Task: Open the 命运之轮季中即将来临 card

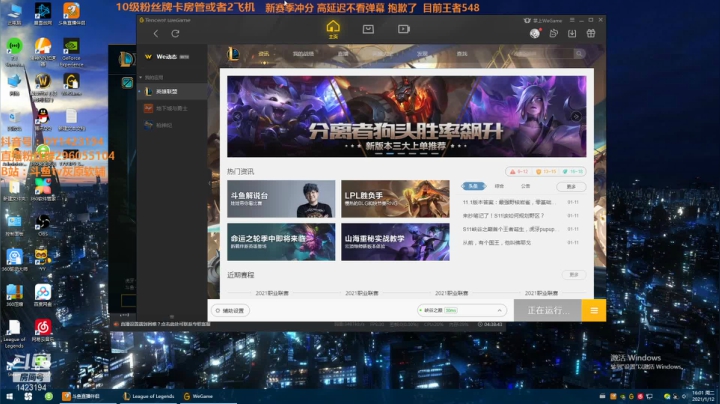Action: pyautogui.click(x=281, y=242)
